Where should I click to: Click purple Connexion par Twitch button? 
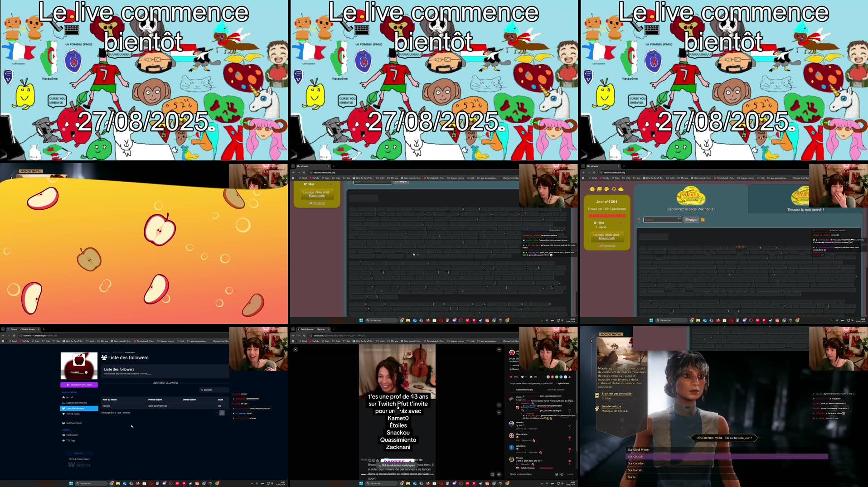[79, 385]
